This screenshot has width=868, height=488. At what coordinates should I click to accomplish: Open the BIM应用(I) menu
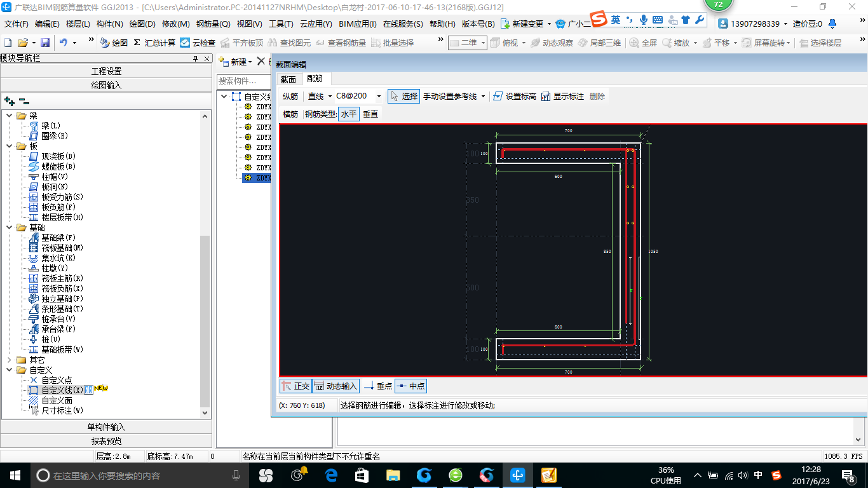[x=358, y=24]
